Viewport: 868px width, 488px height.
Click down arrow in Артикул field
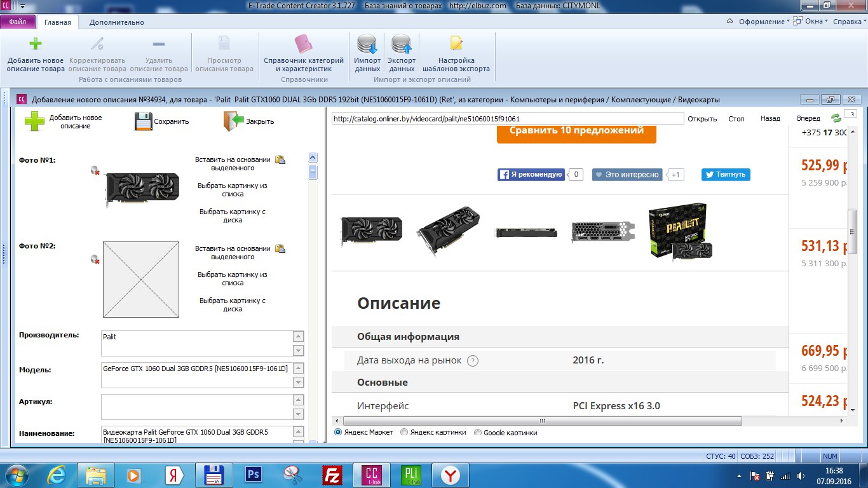[298, 414]
